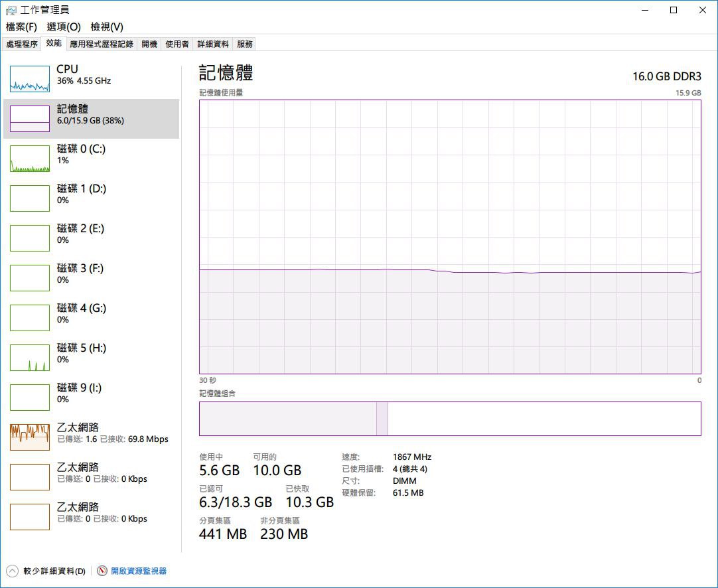Viewport: 718px width, 588px height.
Task: Select the 磁碟 2 (E:) label
Action: [80, 228]
